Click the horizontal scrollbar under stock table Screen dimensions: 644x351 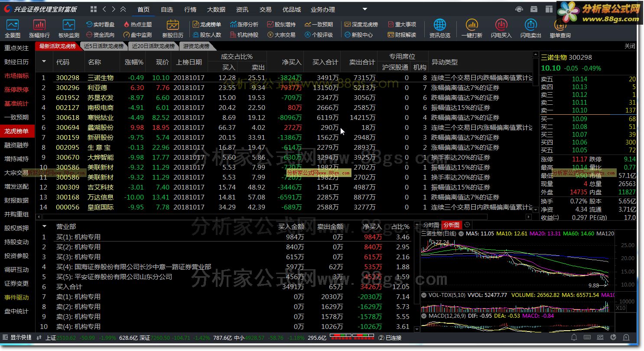(x=264, y=216)
